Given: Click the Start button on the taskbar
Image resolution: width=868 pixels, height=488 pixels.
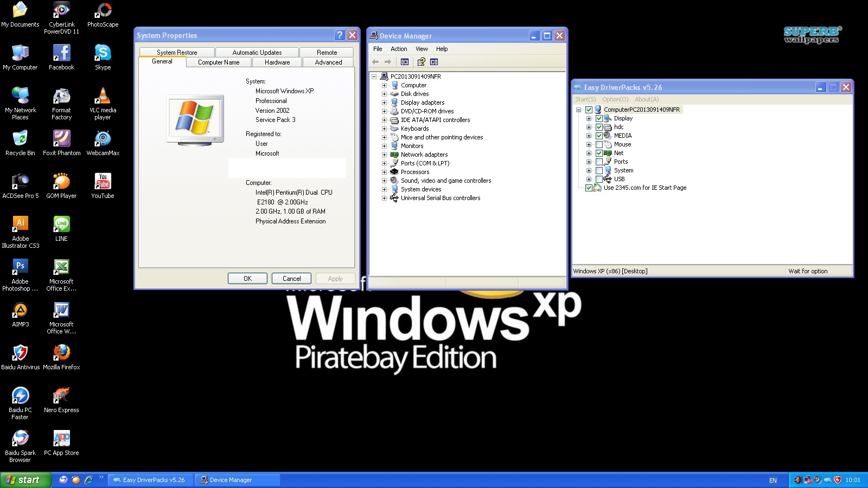Looking at the screenshot, I should [x=25, y=480].
